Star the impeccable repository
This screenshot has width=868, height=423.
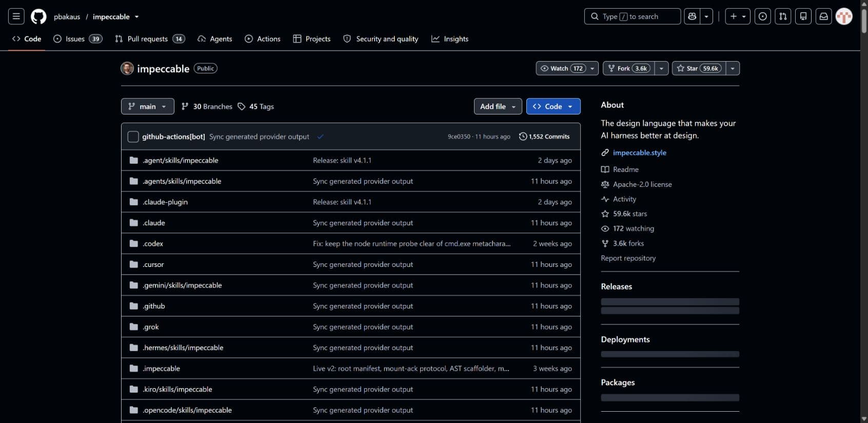pos(699,68)
